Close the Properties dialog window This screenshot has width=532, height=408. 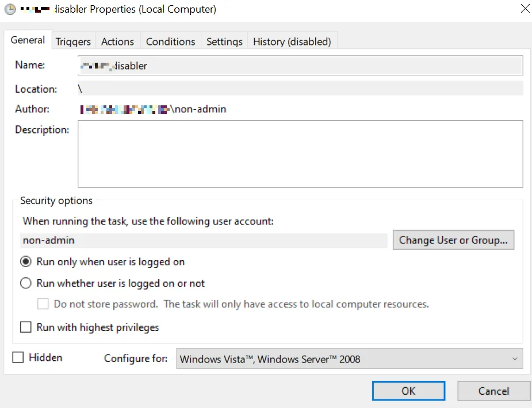[x=525, y=9]
